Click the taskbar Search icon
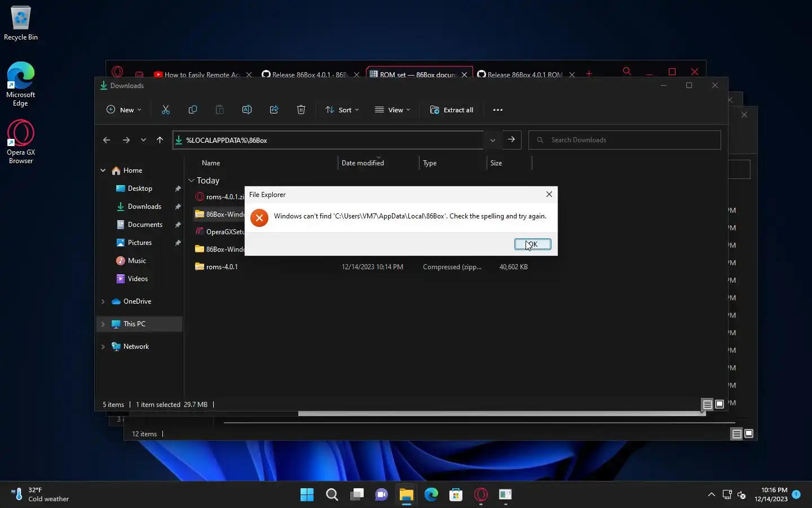Screen dimensions: 812x508 (x=332, y=495)
